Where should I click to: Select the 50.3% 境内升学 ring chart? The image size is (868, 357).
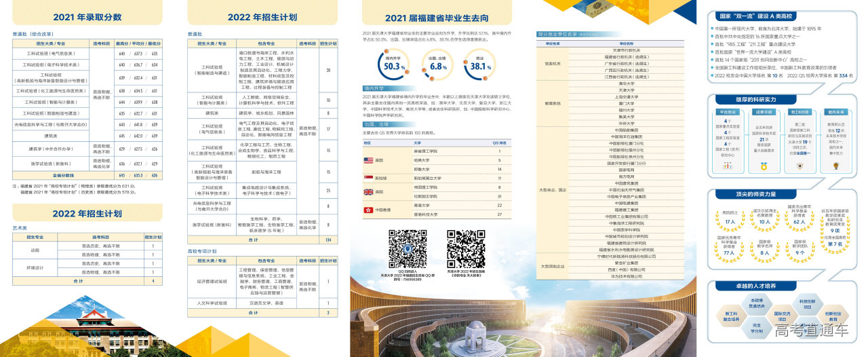click(x=393, y=66)
